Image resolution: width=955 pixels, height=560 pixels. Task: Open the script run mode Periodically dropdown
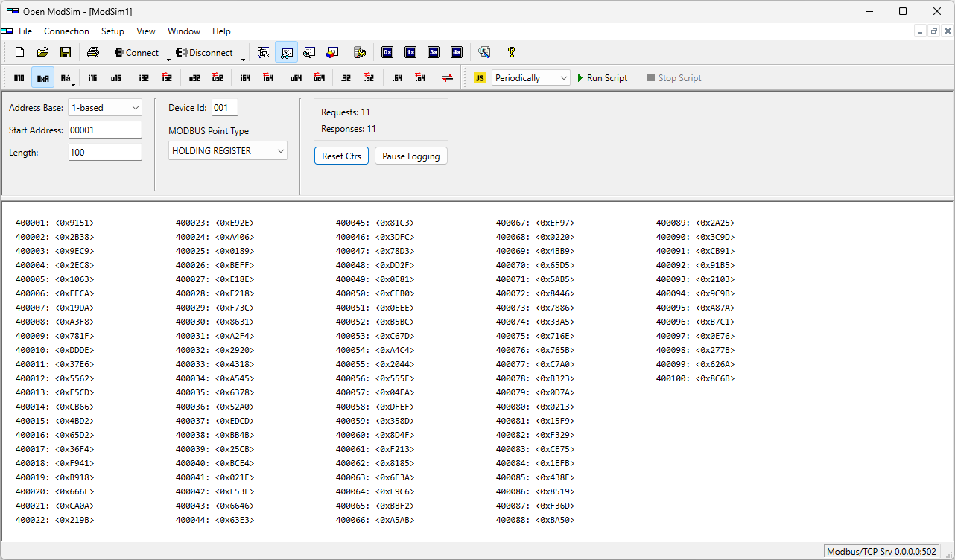click(530, 77)
